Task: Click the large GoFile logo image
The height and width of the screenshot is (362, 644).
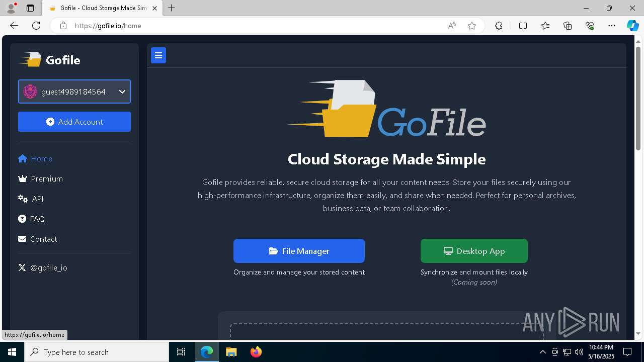Action: pyautogui.click(x=386, y=109)
